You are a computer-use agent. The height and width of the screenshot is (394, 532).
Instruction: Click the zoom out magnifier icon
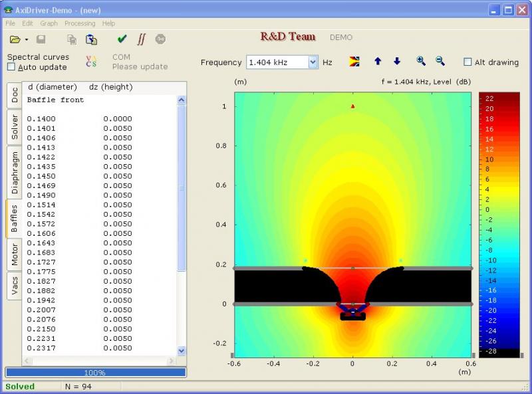click(440, 61)
